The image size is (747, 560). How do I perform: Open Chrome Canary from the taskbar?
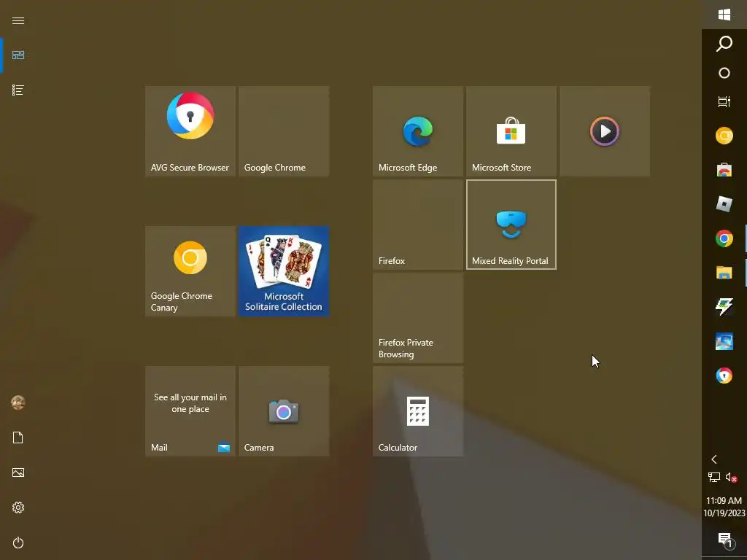(724, 136)
